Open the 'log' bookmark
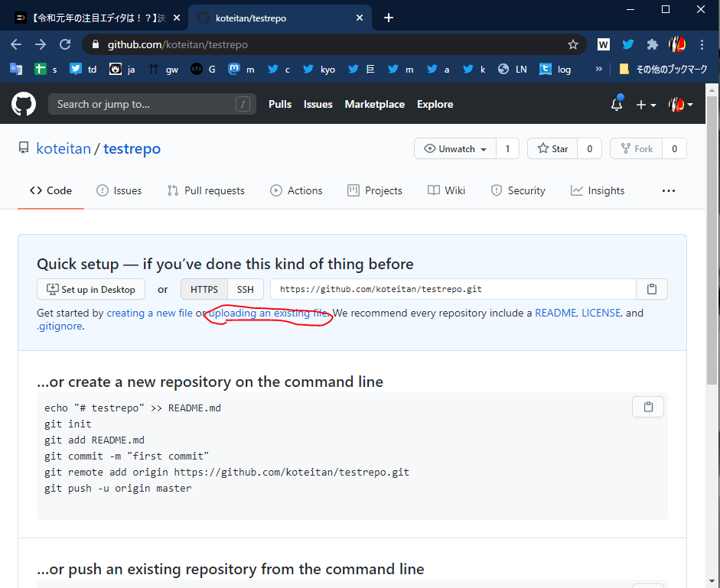The height and width of the screenshot is (588, 720). click(555, 69)
